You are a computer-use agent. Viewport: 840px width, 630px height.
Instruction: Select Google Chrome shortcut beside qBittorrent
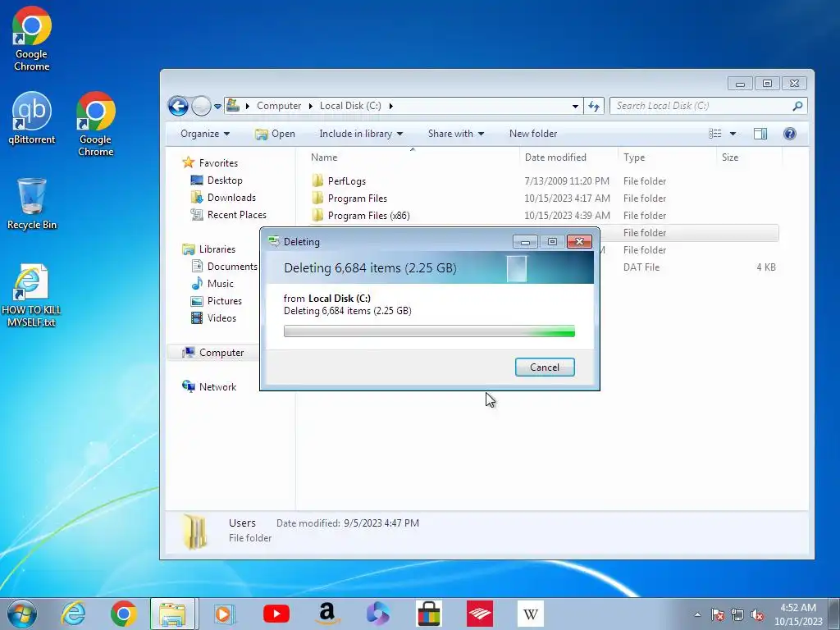95,125
